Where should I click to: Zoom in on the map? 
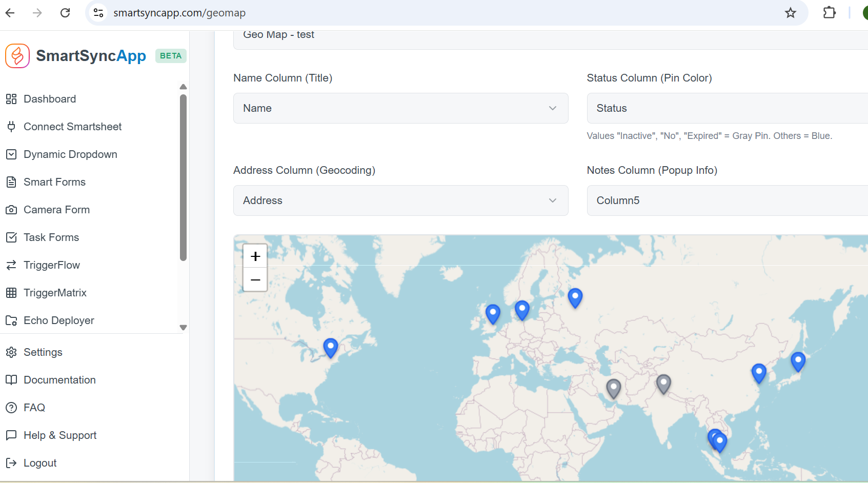[x=255, y=256]
